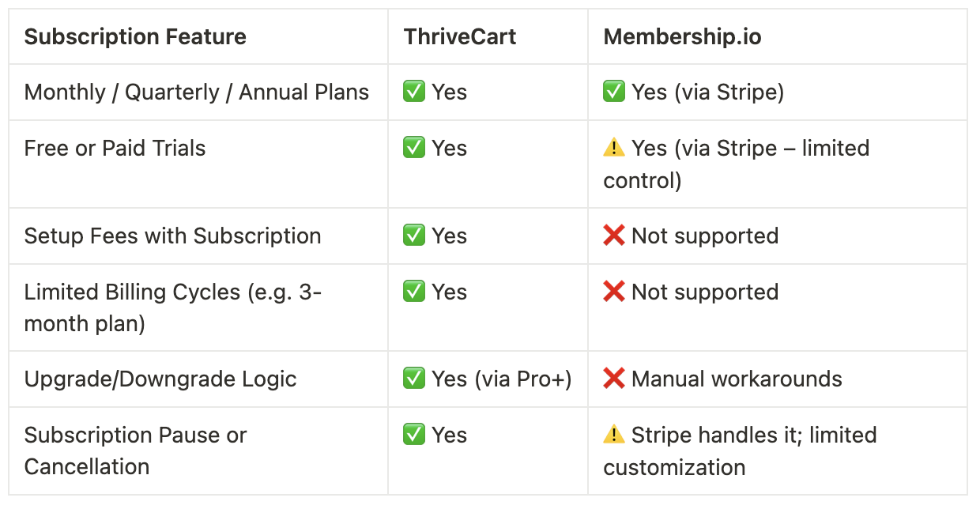
Task: Click warning icon in Free or Paid Trials row
Action: click(614, 148)
